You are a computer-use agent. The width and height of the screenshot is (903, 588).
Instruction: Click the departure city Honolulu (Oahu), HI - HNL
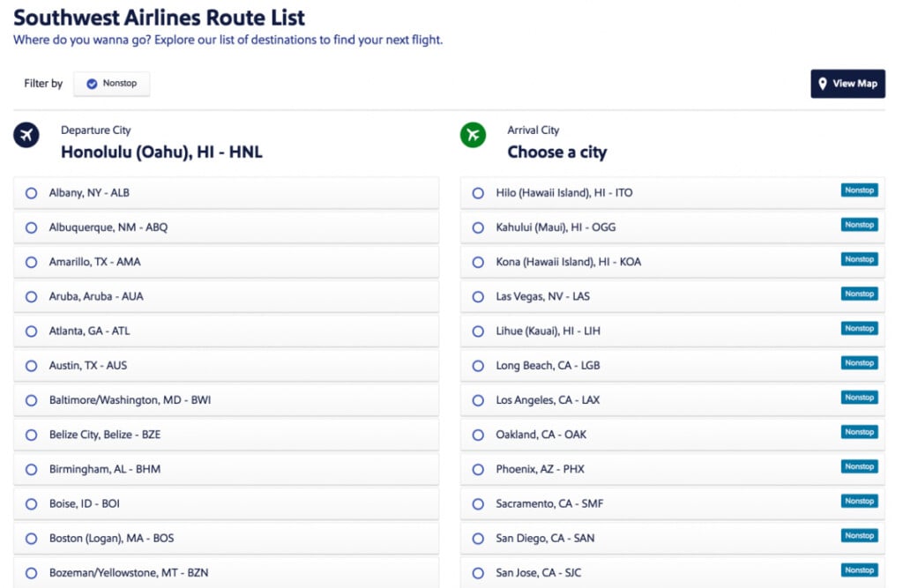point(162,152)
